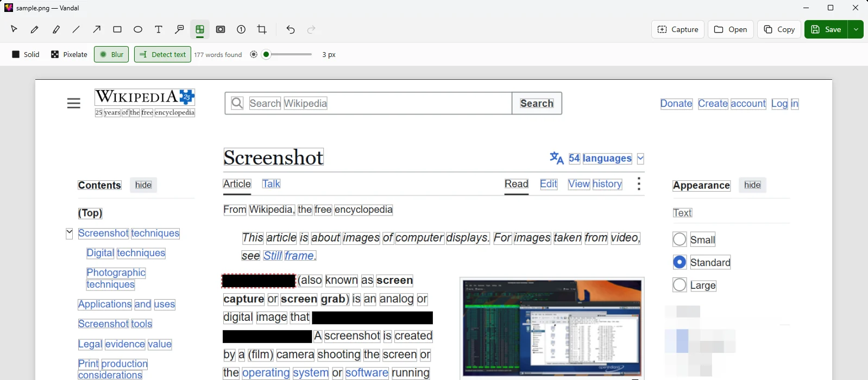The height and width of the screenshot is (380, 868).
Task: Click the Open file button
Action: (731, 29)
